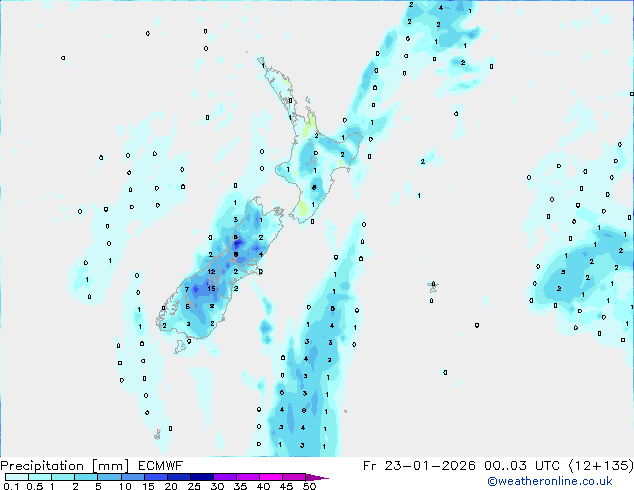
Task: Click the 'ECMWF' model label
Action: click(x=161, y=466)
